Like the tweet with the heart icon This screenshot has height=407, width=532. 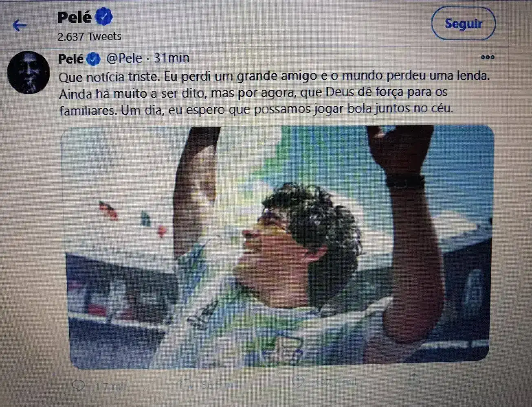pyautogui.click(x=298, y=381)
